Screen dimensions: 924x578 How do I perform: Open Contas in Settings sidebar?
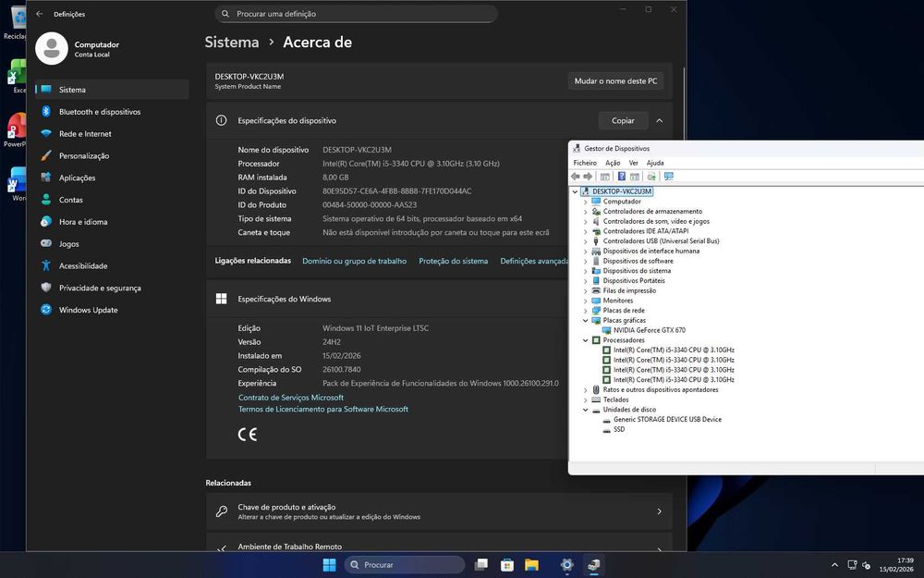coord(112,200)
